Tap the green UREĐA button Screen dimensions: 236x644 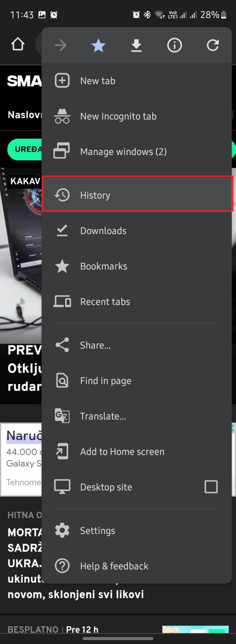pos(25,149)
